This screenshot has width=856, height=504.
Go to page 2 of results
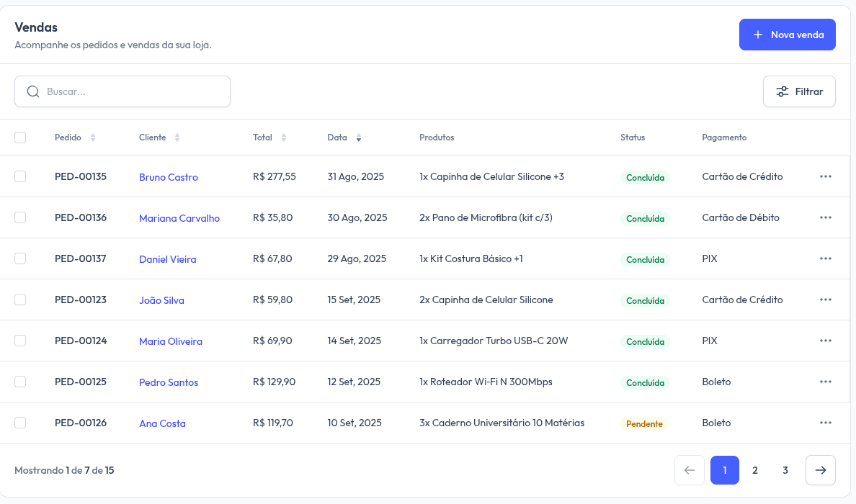754,470
